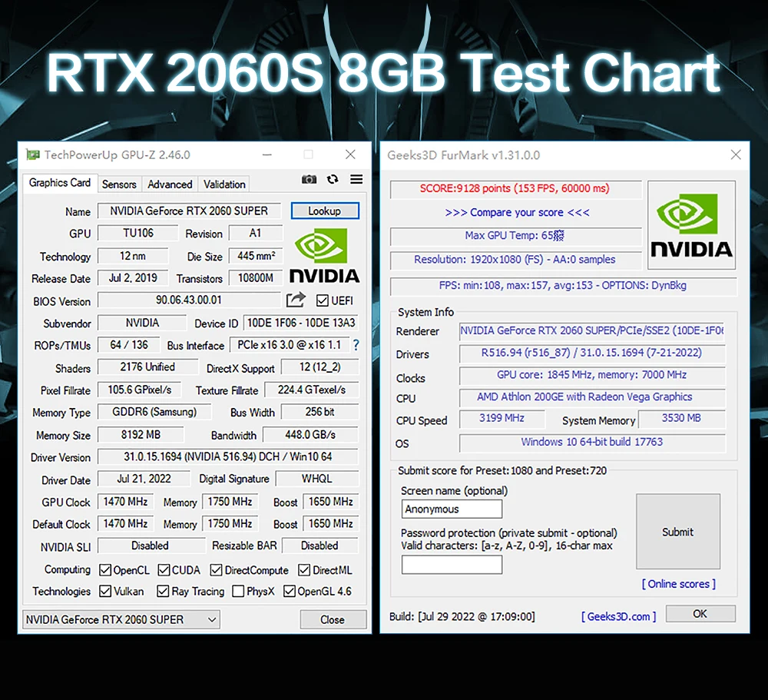The height and width of the screenshot is (700, 768).
Task: Toggle the Vulkan checkbox
Action: click(x=104, y=591)
